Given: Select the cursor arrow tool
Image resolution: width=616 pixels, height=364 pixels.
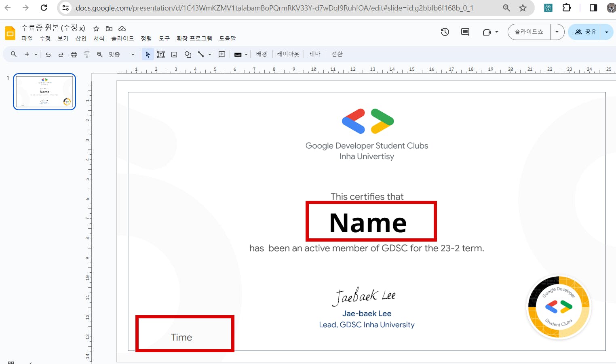Looking at the screenshot, I should point(148,55).
